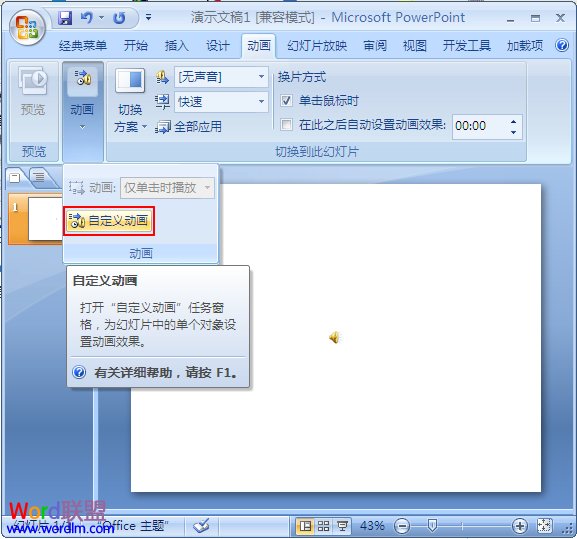The image size is (577, 539).
Task: Start Slide Show view icon in status bar
Action: point(342,526)
